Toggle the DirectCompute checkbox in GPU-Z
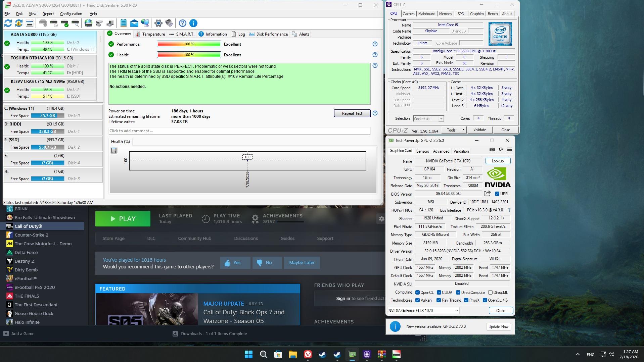 coord(458,293)
